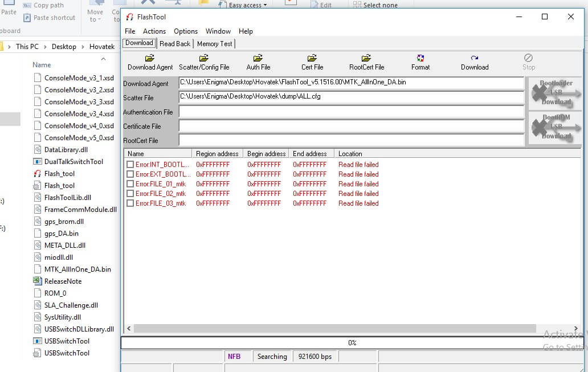Check the Error:FILE_01_mtk row checkbox
588x372 pixels.
pyautogui.click(x=130, y=184)
